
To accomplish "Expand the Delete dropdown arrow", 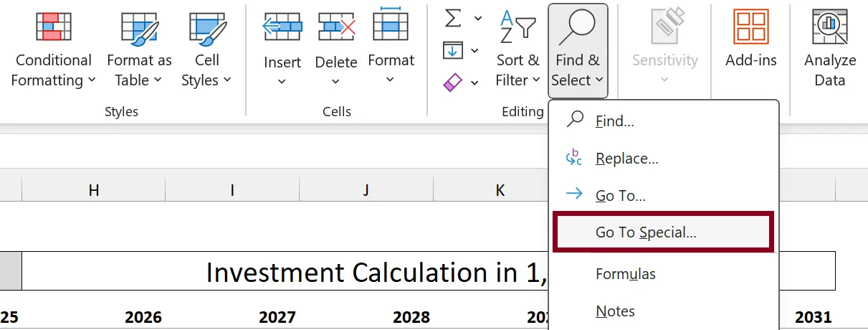I will (x=336, y=81).
